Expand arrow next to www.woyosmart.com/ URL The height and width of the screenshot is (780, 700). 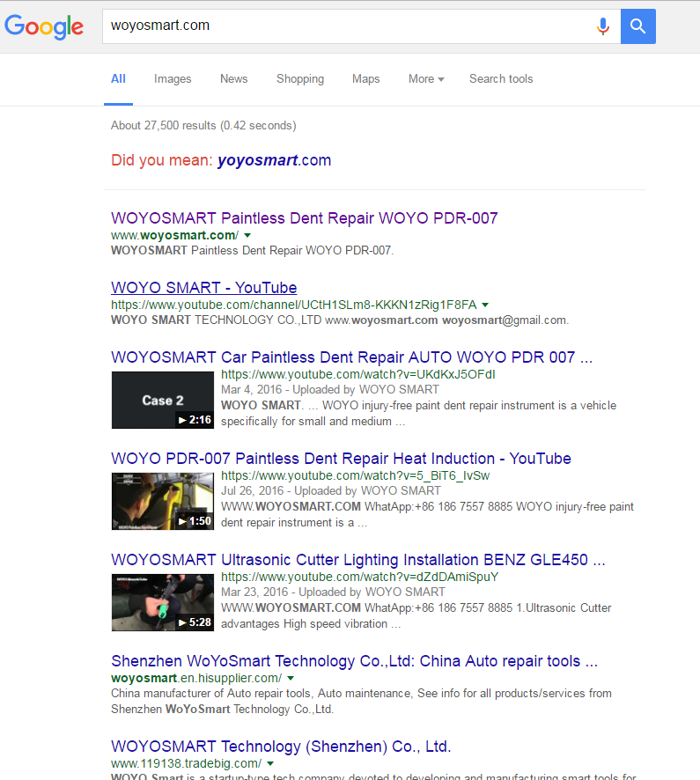[247, 235]
